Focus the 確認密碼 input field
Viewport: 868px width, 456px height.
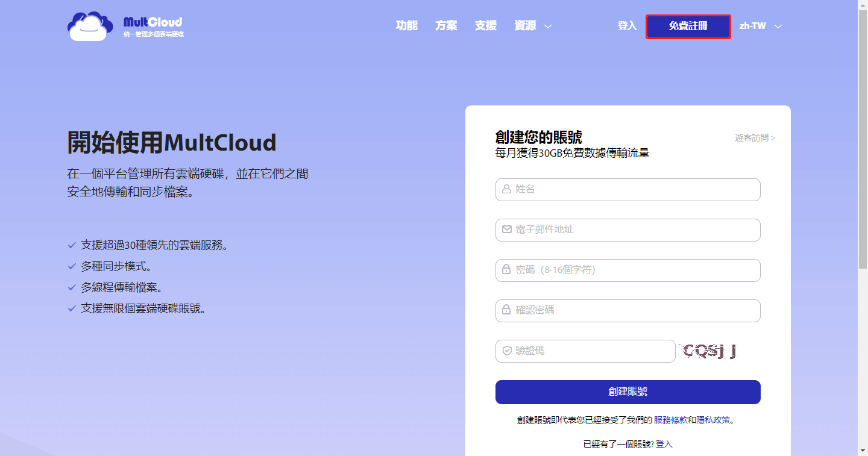point(628,311)
